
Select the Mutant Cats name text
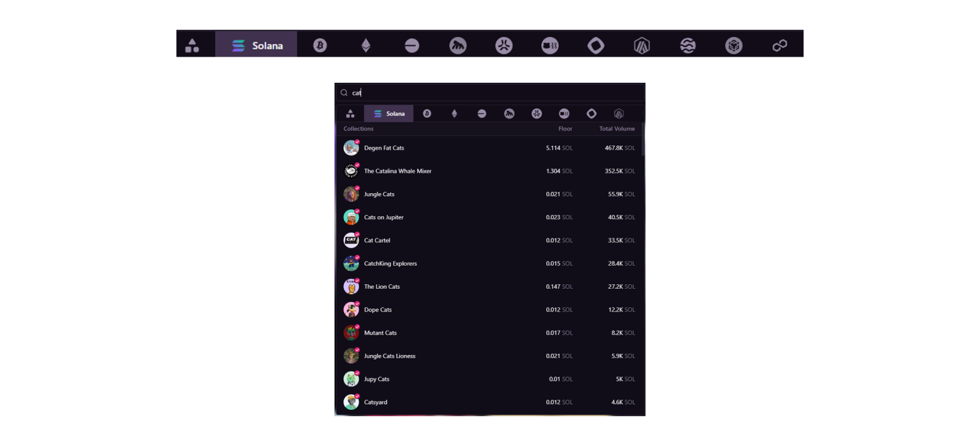[380, 333]
